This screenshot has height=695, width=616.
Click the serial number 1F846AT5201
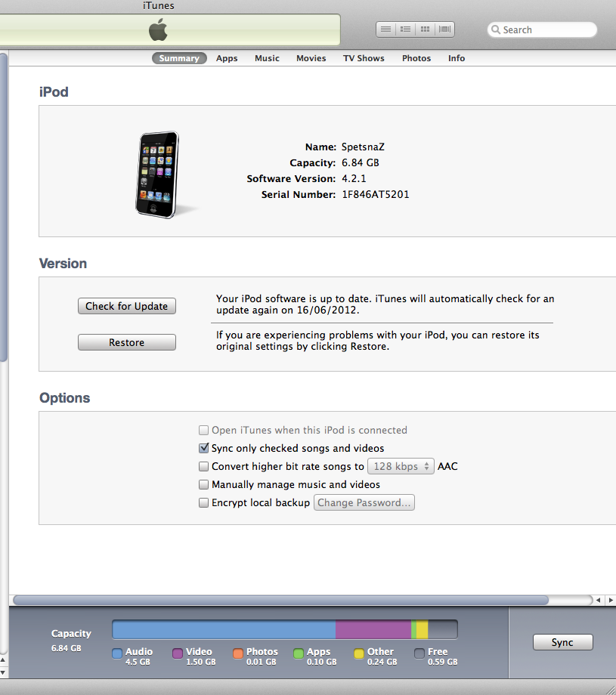[x=375, y=194]
